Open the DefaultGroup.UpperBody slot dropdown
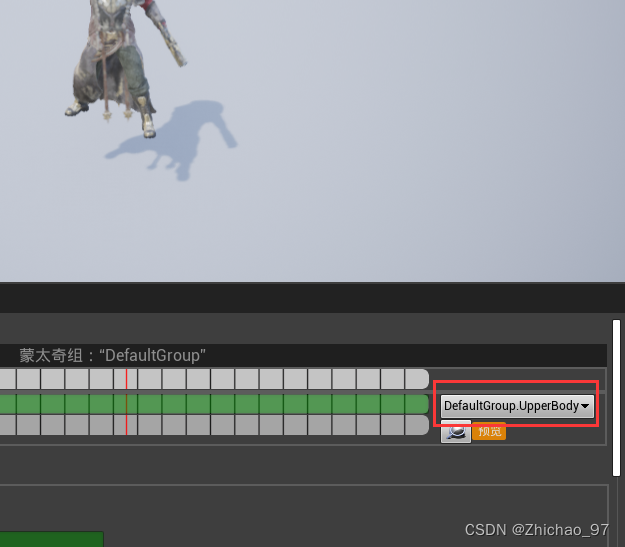Viewport: 625px width, 547px height. [517, 406]
